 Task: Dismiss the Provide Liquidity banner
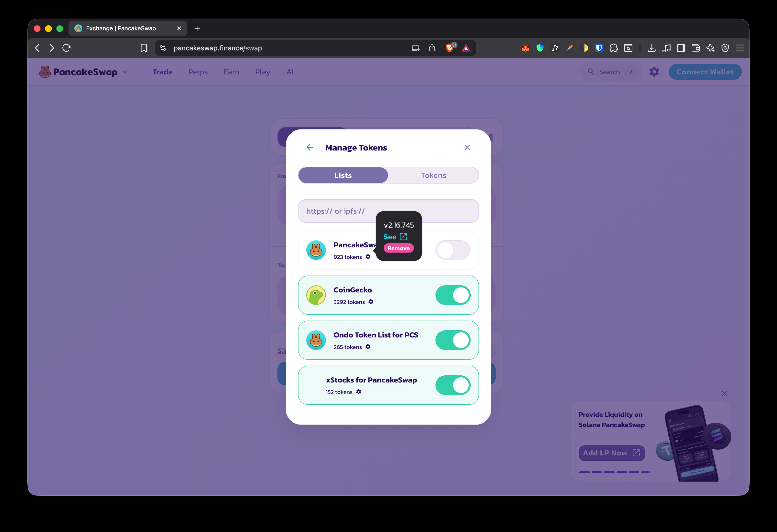[x=724, y=393]
